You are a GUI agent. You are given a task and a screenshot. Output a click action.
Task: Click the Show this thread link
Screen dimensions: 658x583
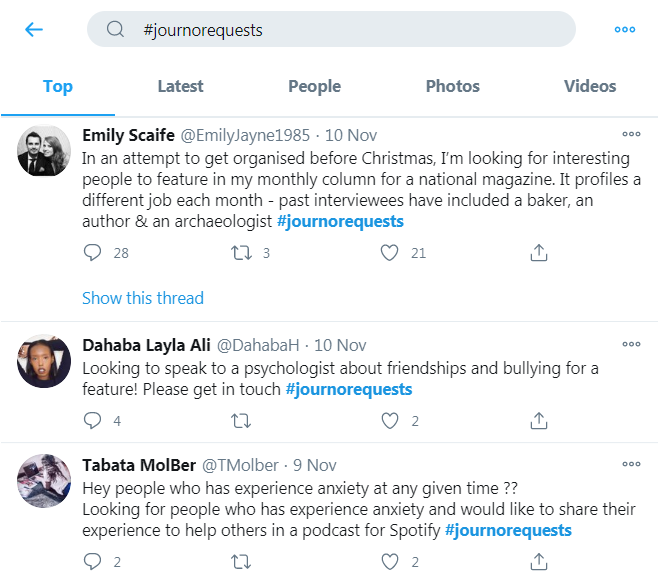point(143,298)
